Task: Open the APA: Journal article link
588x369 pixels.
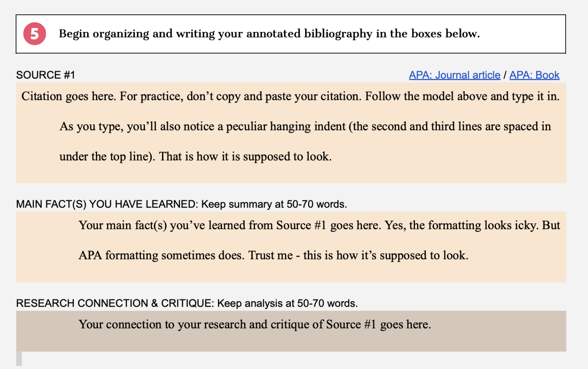Action: [x=454, y=75]
